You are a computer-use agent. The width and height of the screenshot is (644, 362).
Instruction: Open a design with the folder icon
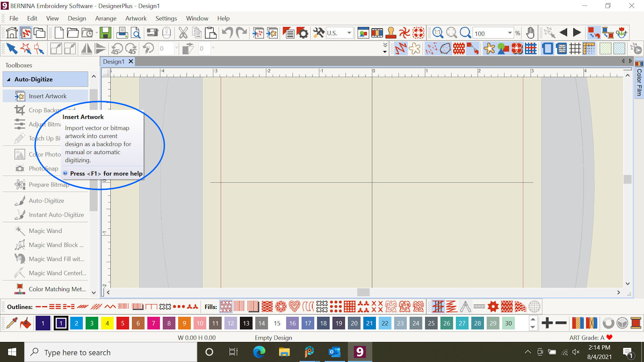point(73,33)
